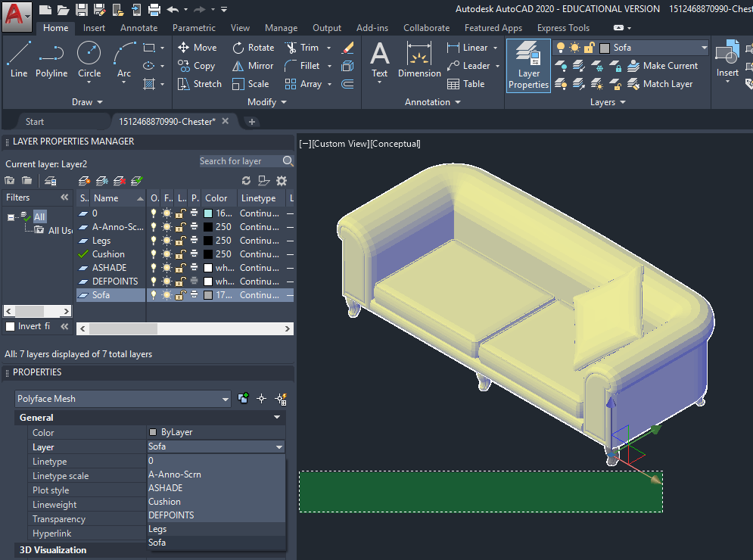
Task: Select the Line draw tool
Action: click(x=19, y=59)
